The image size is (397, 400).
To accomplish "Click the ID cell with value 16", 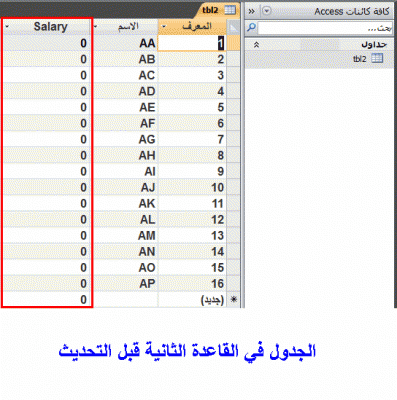I will pos(192,283).
